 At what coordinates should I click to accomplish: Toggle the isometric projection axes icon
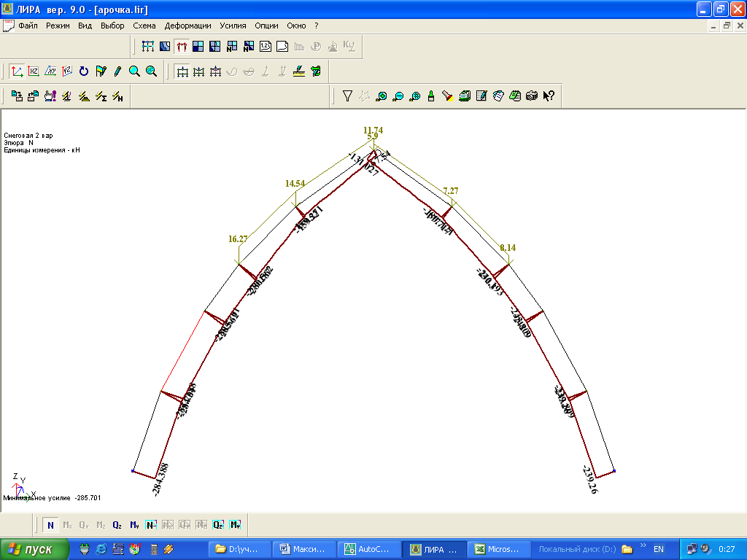click(x=17, y=71)
